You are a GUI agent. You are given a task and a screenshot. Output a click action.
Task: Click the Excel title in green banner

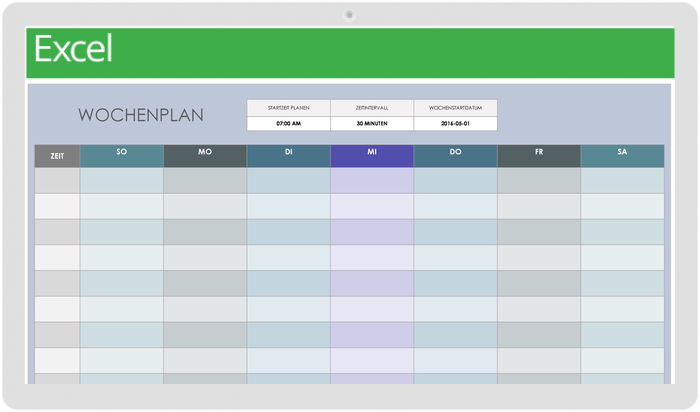pos(74,49)
